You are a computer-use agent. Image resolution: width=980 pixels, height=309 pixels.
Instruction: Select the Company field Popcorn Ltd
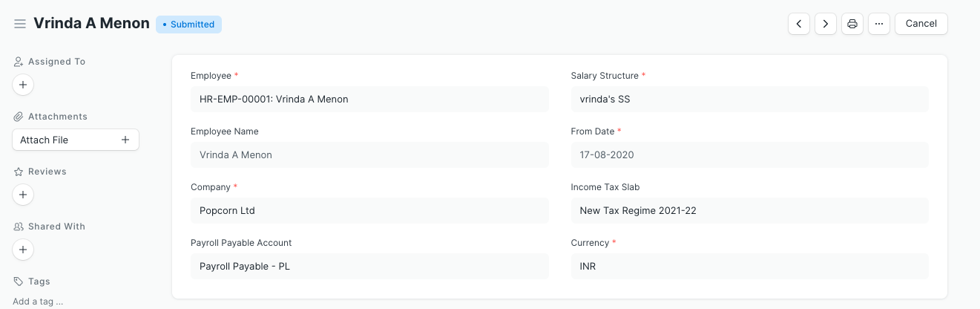[x=369, y=210]
